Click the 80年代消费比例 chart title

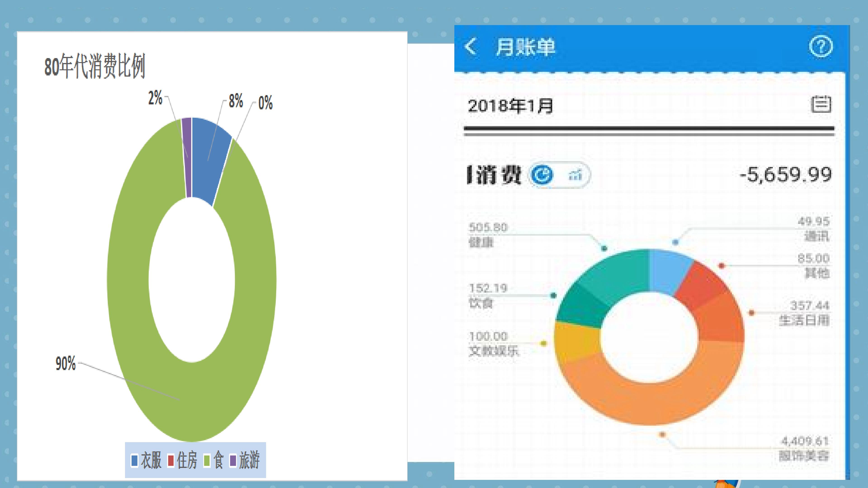coord(95,66)
